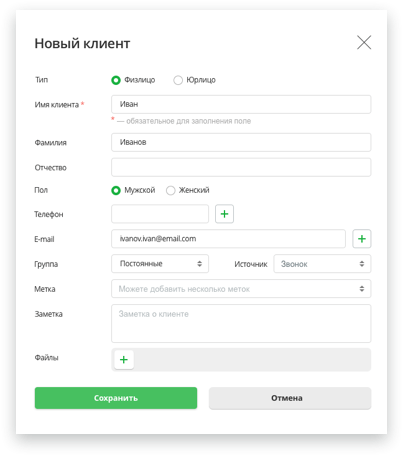The image size is (403, 456).
Task: Expand the Метка tags dropdown
Action: tap(241, 289)
